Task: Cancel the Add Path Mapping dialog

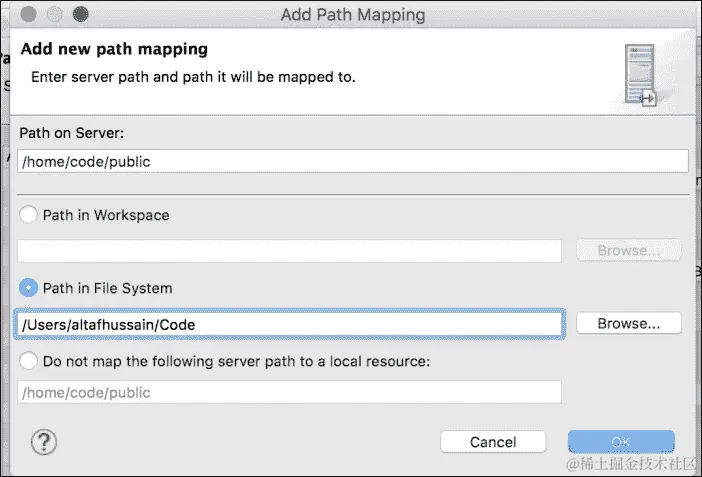Action: pyautogui.click(x=493, y=442)
